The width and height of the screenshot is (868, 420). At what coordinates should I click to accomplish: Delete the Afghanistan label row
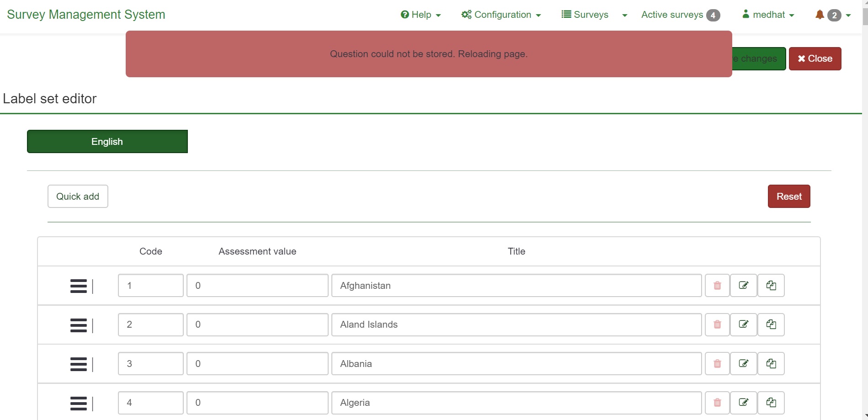(x=717, y=286)
